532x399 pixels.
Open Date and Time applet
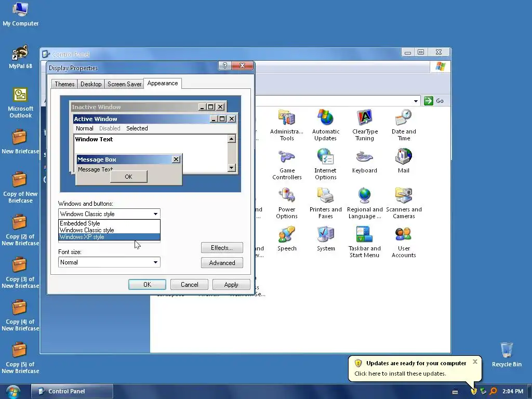tap(403, 125)
